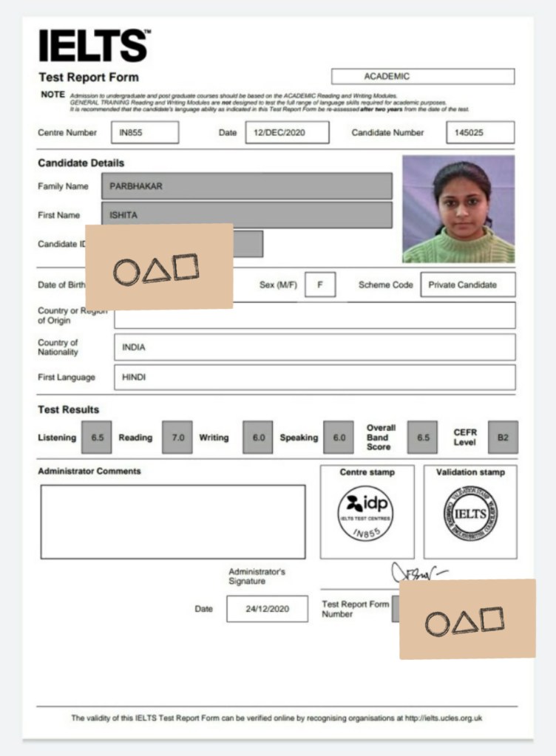
Task: Click the Country of Nationality field INDIA
Action: [314, 347]
